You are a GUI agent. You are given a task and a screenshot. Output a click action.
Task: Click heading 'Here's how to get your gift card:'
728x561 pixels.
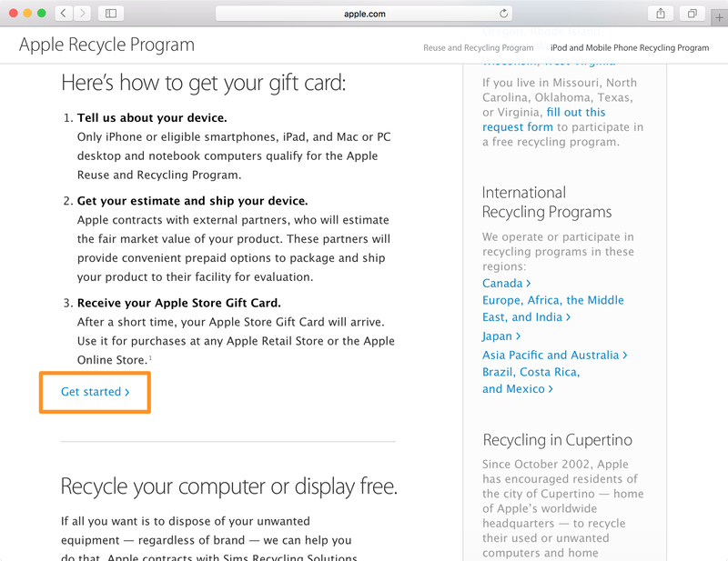tap(203, 84)
